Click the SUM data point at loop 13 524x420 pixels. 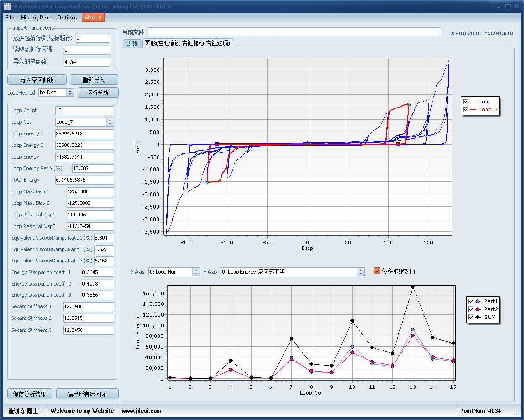coord(412,287)
